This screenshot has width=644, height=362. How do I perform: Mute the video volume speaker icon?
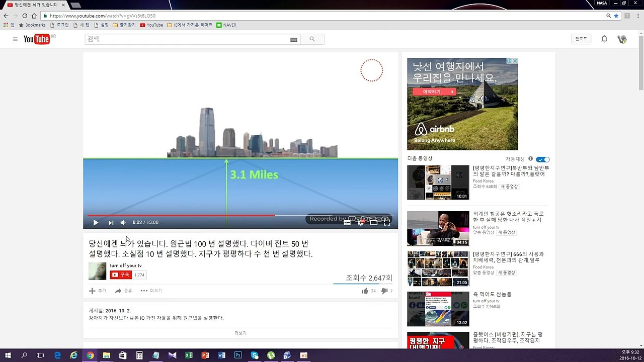tap(123, 222)
